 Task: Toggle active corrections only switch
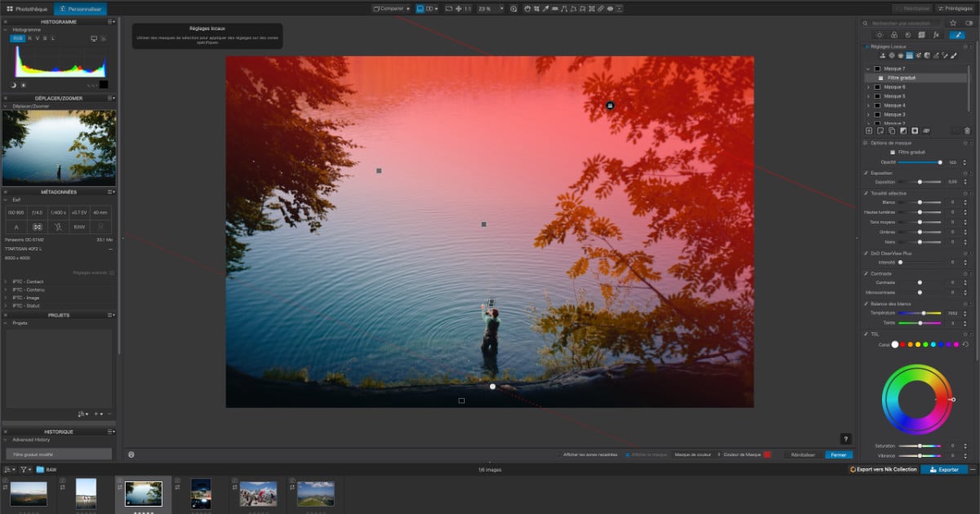click(x=969, y=24)
